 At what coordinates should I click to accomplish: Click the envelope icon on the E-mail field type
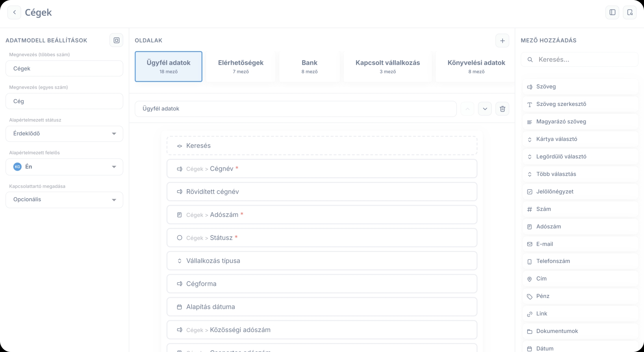[x=529, y=244]
